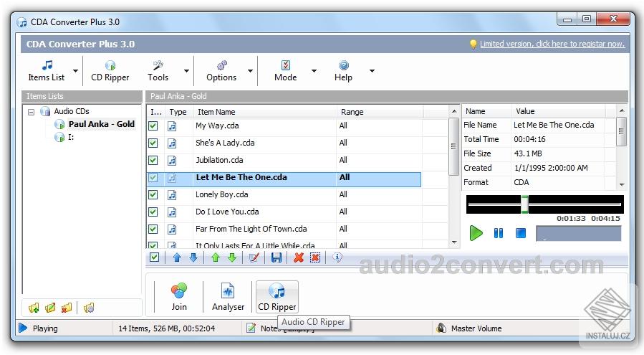This screenshot has height=355, width=644.
Task: Expand the Items List dropdown arrow
Action: coord(75,71)
